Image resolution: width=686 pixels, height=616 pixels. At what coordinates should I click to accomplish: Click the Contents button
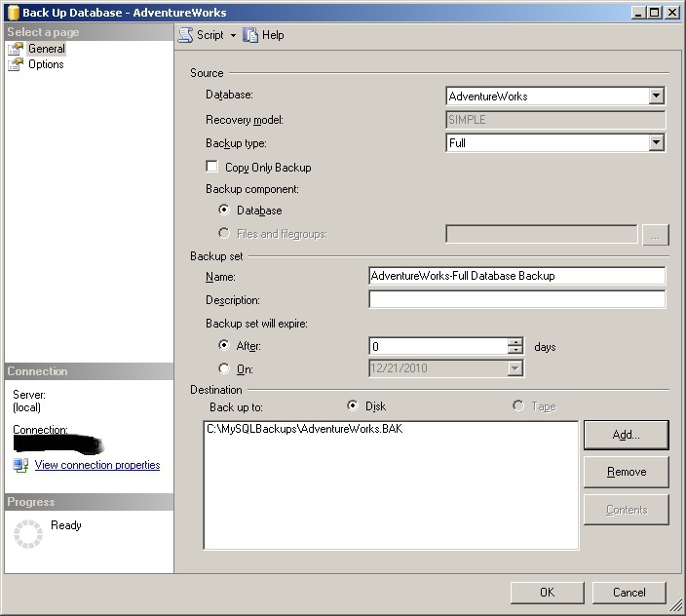626,510
